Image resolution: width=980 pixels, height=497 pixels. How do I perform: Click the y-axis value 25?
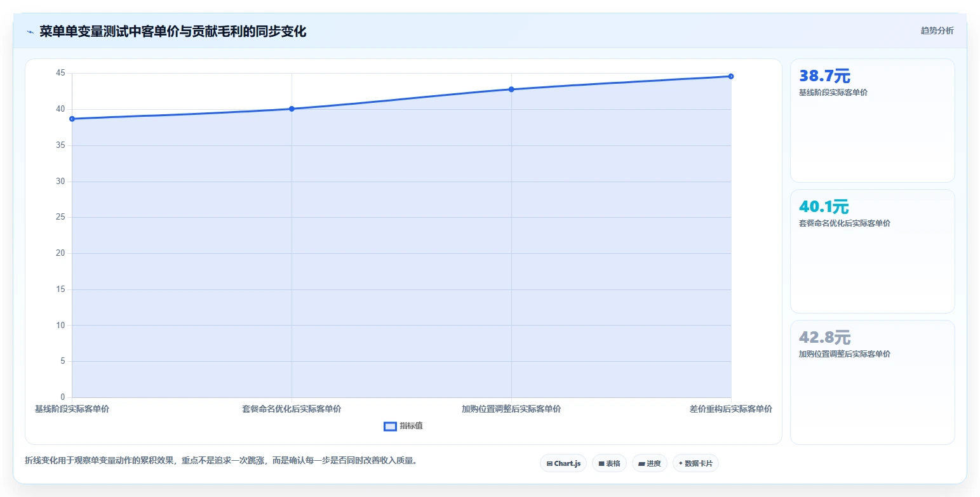click(x=60, y=217)
